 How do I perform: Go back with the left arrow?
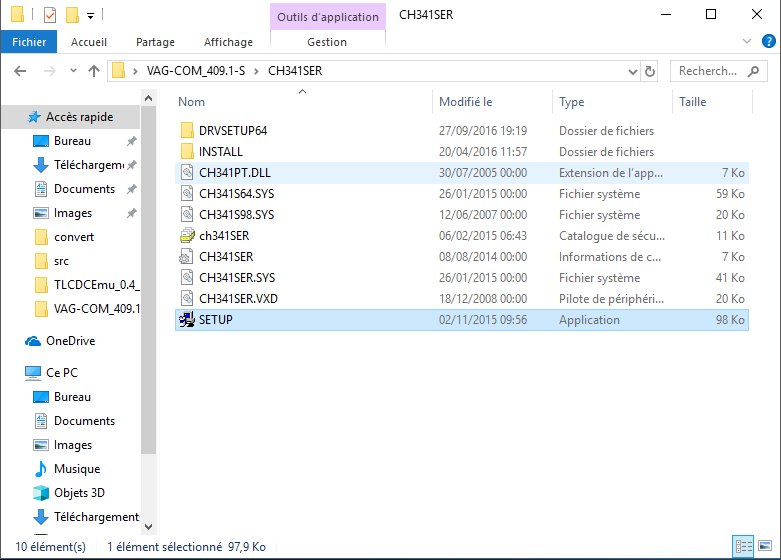click(x=20, y=71)
